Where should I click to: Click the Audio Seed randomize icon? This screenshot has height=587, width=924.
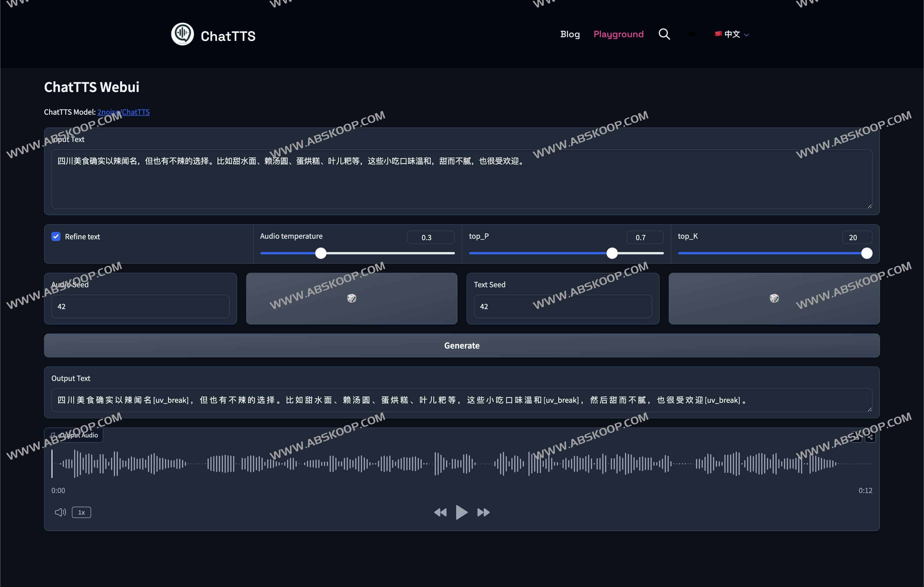point(351,298)
